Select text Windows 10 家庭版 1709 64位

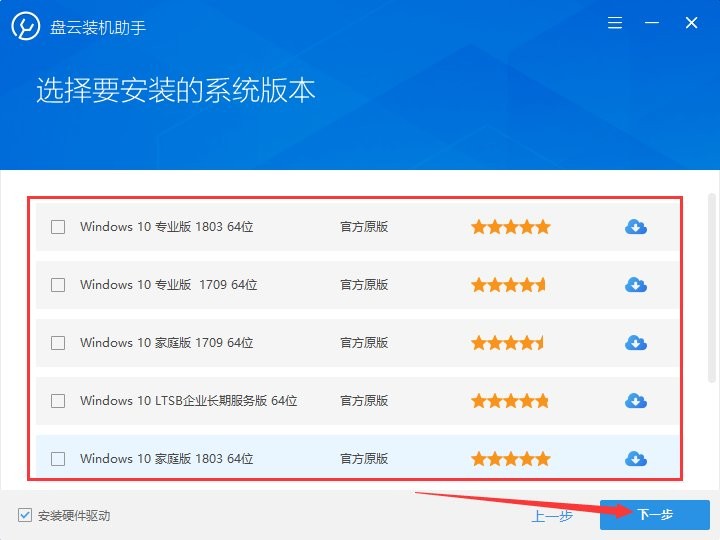(x=167, y=343)
